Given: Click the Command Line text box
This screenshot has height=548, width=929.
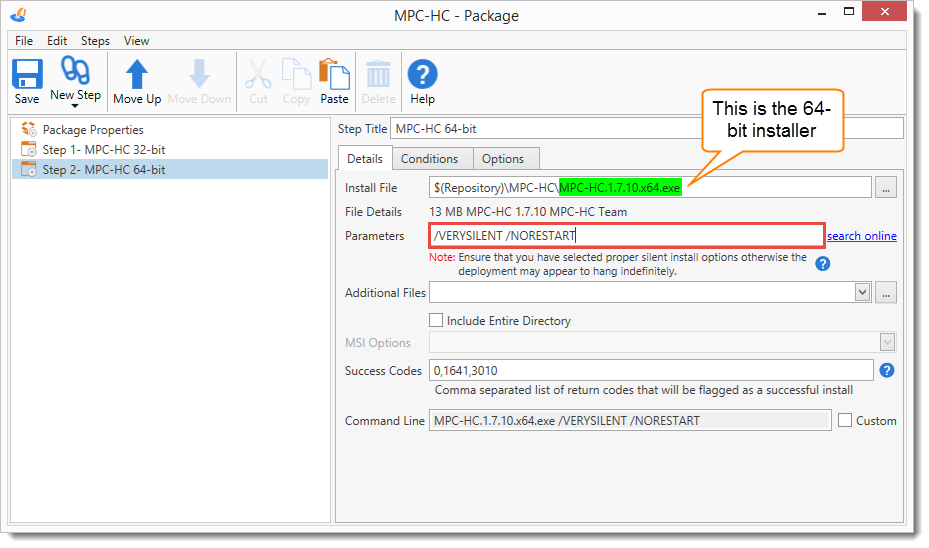Looking at the screenshot, I should (630, 421).
